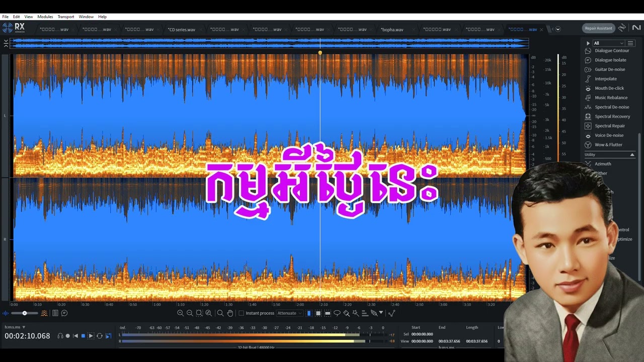The width and height of the screenshot is (644, 362).
Task: Open the File menu
Action: (x=6, y=17)
